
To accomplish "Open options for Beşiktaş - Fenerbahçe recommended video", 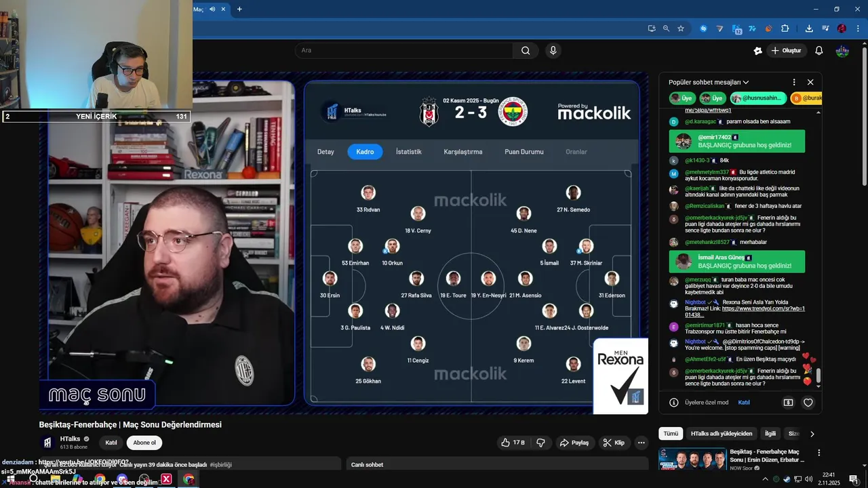I will pyautogui.click(x=818, y=452).
